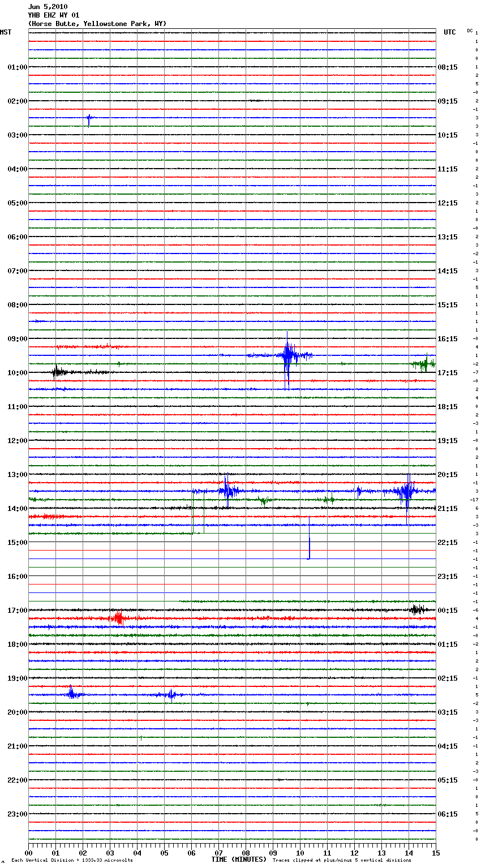Click the "06" minute tick on bottom axis
This screenshot has height=868, width=481.
tap(191, 852)
